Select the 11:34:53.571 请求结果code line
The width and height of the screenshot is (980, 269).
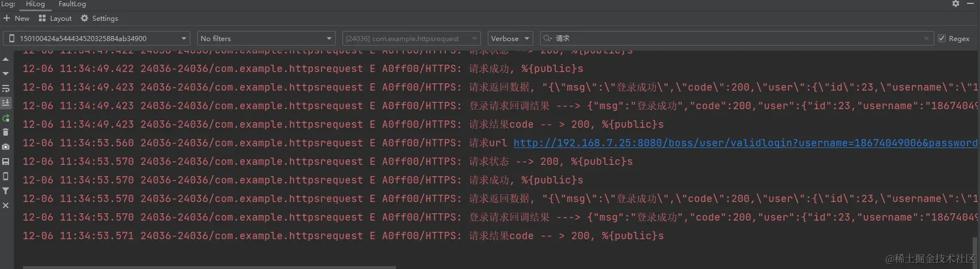(x=343, y=236)
